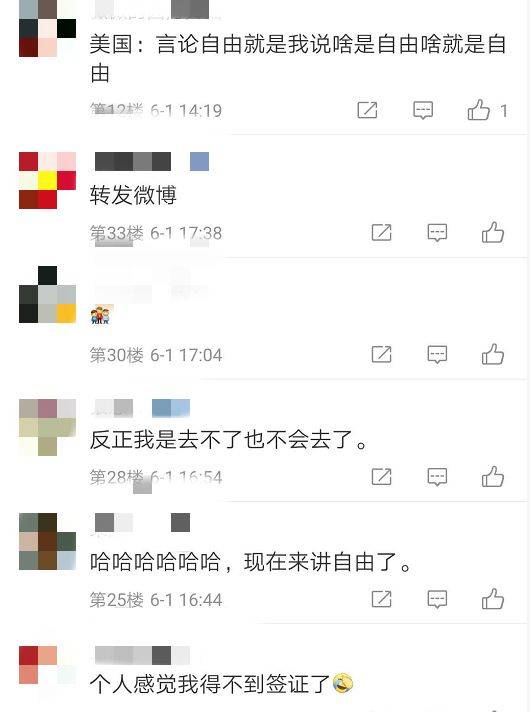Repost the floor 30 emoji comment
The width and height of the screenshot is (530, 712).
tap(381, 354)
